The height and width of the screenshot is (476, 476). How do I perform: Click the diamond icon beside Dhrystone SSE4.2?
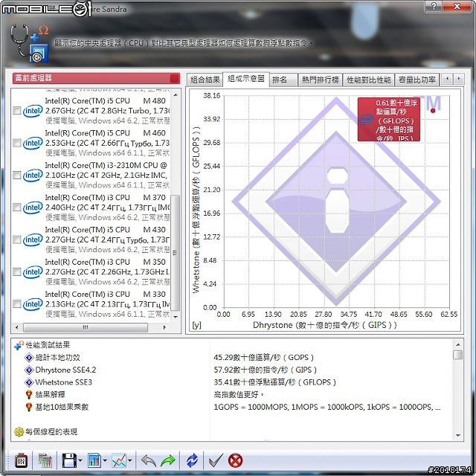coord(29,370)
